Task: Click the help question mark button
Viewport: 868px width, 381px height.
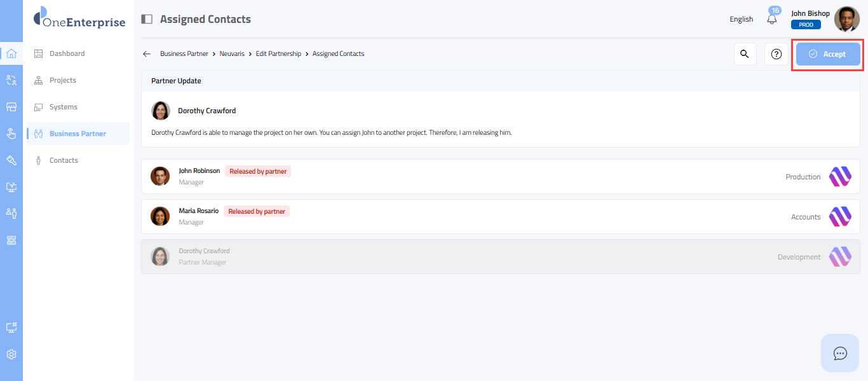Action: (x=776, y=54)
